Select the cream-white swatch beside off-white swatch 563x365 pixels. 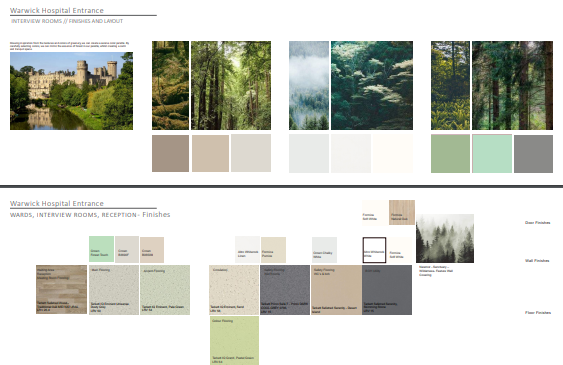pyautogui.click(x=393, y=153)
